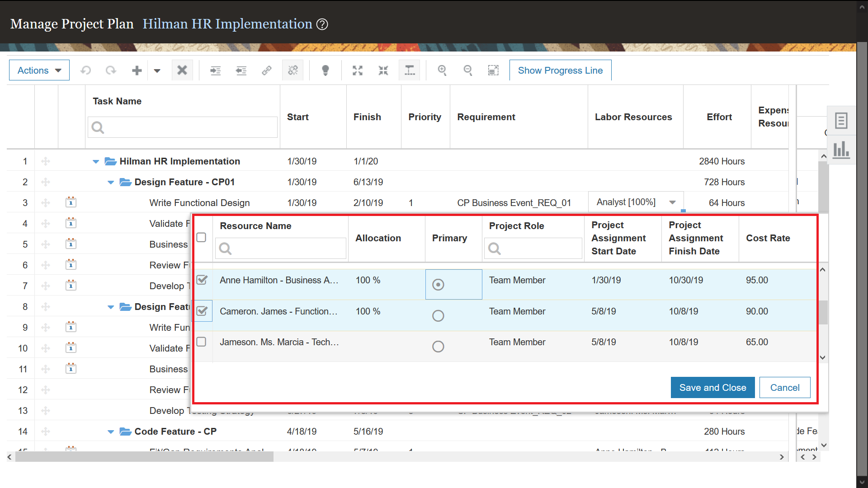Set Cameron James as primary resource

[x=438, y=315]
